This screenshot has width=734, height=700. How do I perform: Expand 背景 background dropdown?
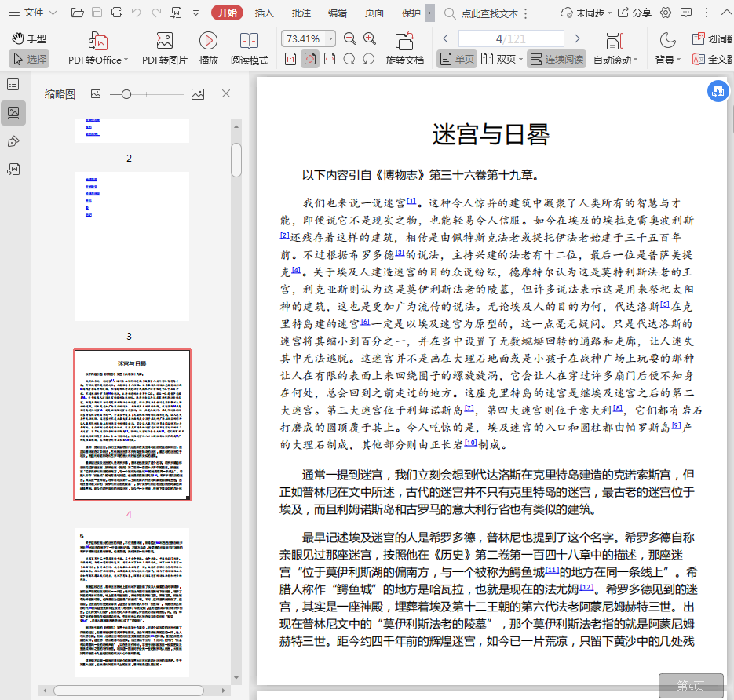(x=679, y=60)
